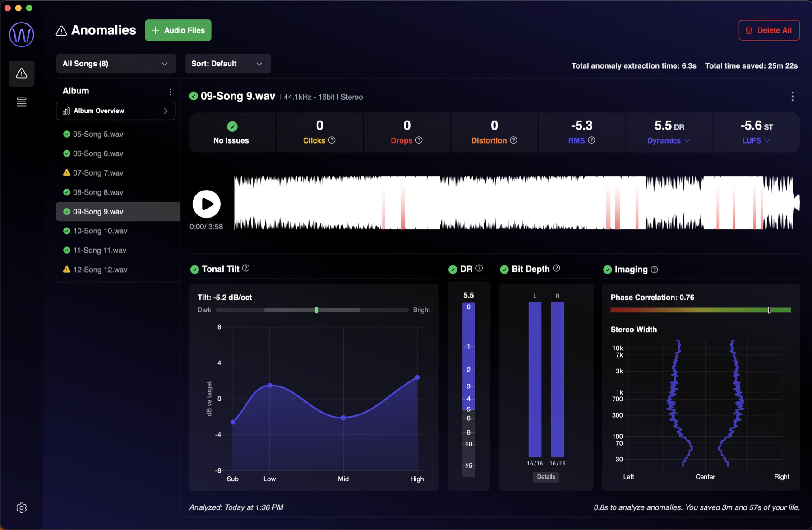Open the 09-Song 9.wav options three-dot menu
Screen dimensions: 812x530
pos(792,97)
